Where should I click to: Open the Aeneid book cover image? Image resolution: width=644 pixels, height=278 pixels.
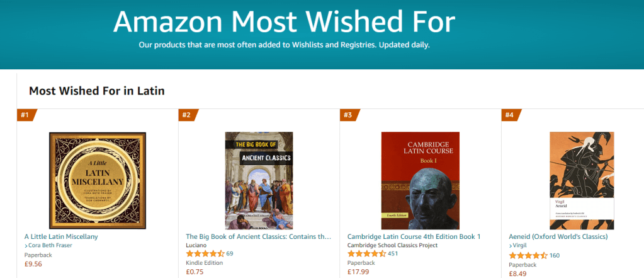tap(581, 180)
